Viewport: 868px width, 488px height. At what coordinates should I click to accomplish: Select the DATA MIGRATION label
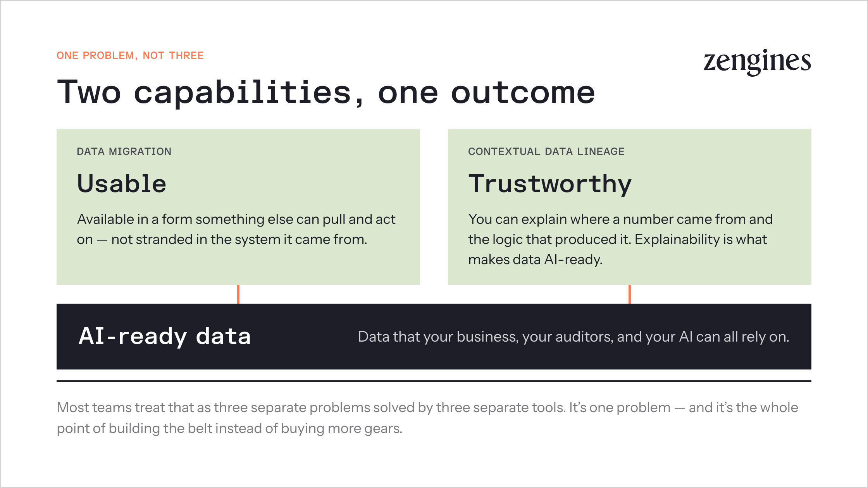click(124, 151)
